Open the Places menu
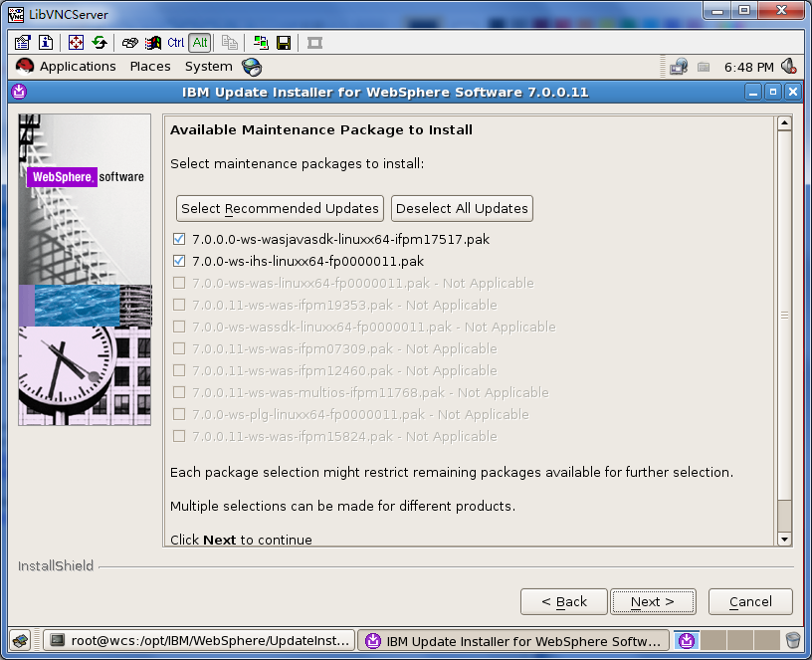The image size is (812, 660). tap(150, 67)
